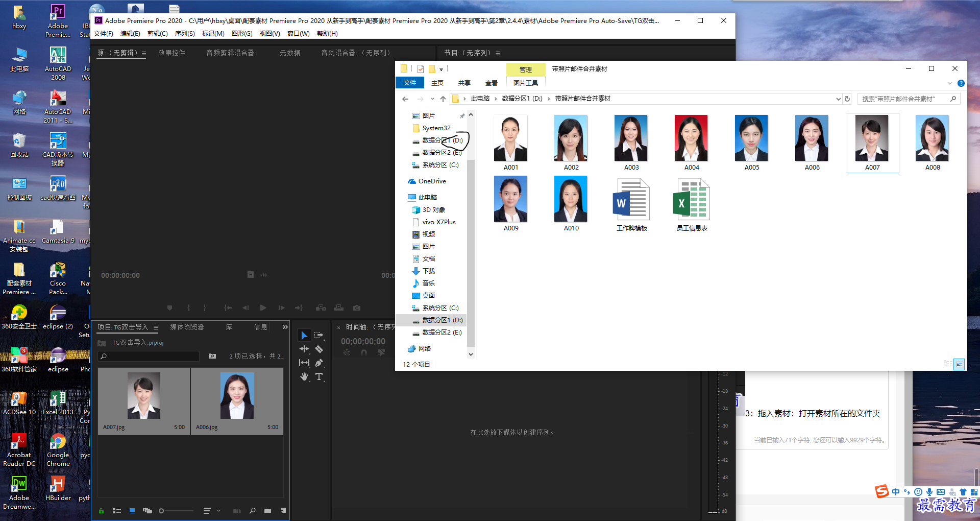Viewport: 980px width, 521px height.
Task: Select the Ripple Edit tool
Action: [304, 349]
